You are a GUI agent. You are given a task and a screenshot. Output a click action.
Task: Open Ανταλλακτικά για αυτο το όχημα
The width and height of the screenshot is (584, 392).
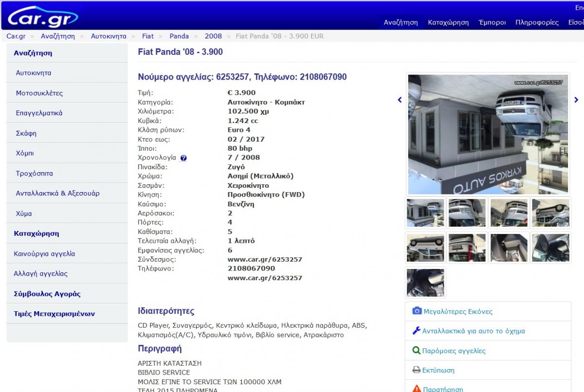(474, 331)
